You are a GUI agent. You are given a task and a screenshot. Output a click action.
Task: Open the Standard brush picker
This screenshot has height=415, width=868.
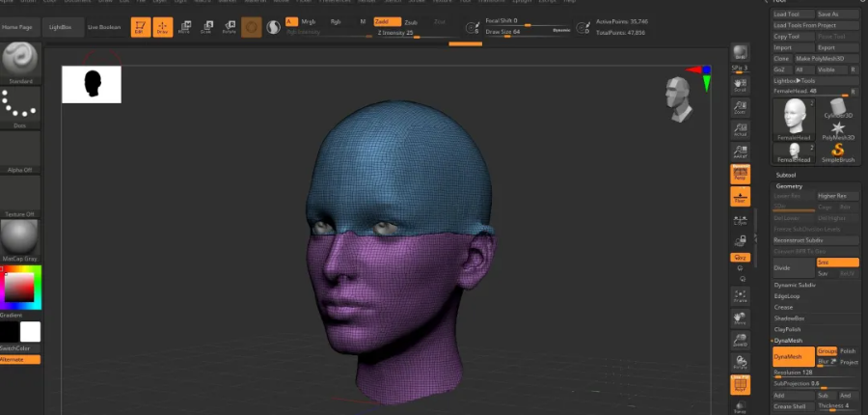(x=20, y=63)
